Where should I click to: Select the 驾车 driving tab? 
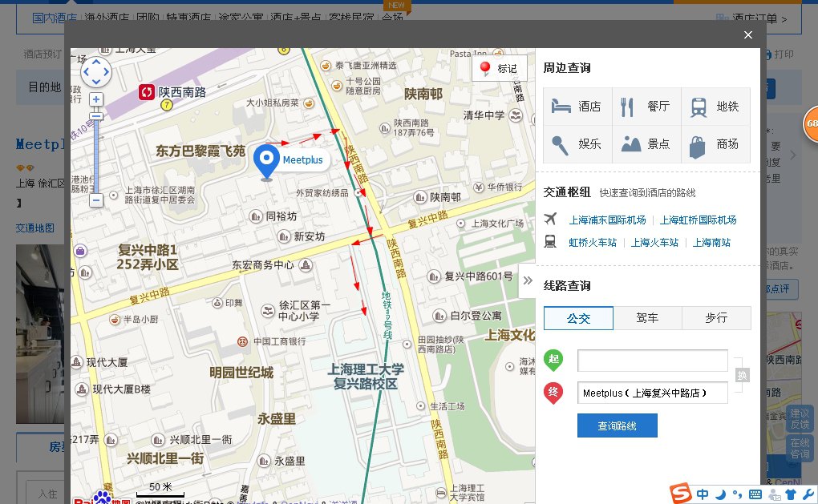(647, 318)
